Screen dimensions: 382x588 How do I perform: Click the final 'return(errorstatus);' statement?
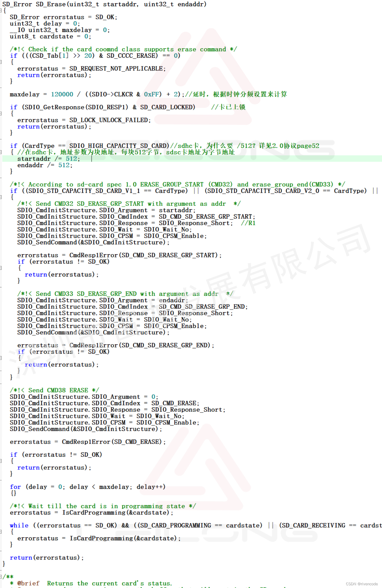coord(47,558)
